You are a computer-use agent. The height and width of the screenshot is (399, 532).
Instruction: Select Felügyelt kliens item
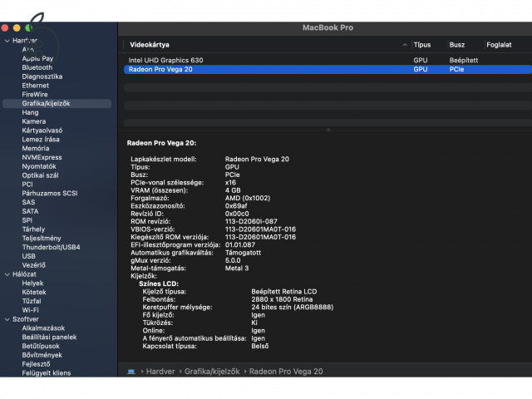pyautogui.click(x=47, y=373)
